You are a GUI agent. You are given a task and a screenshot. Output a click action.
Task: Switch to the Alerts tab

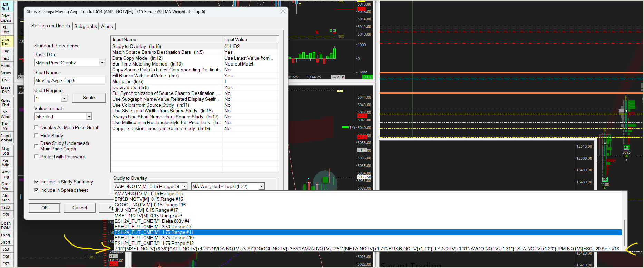point(107,26)
